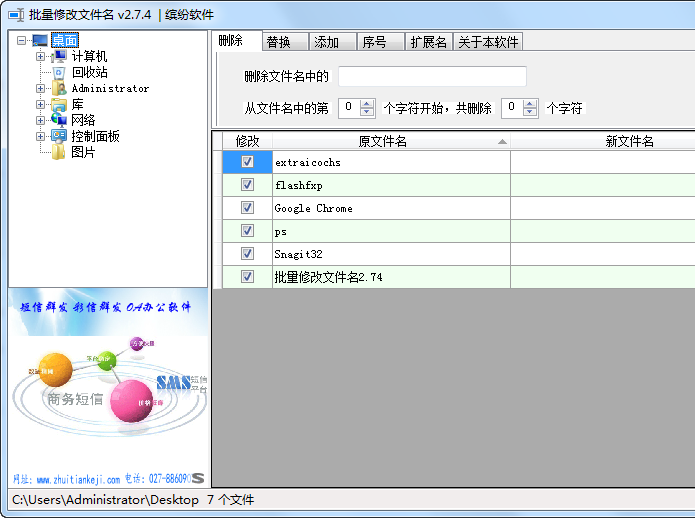695x518 pixels.
Task: Uncheck the 批量修改文件名2.74 checkbox
Action: pyautogui.click(x=247, y=277)
